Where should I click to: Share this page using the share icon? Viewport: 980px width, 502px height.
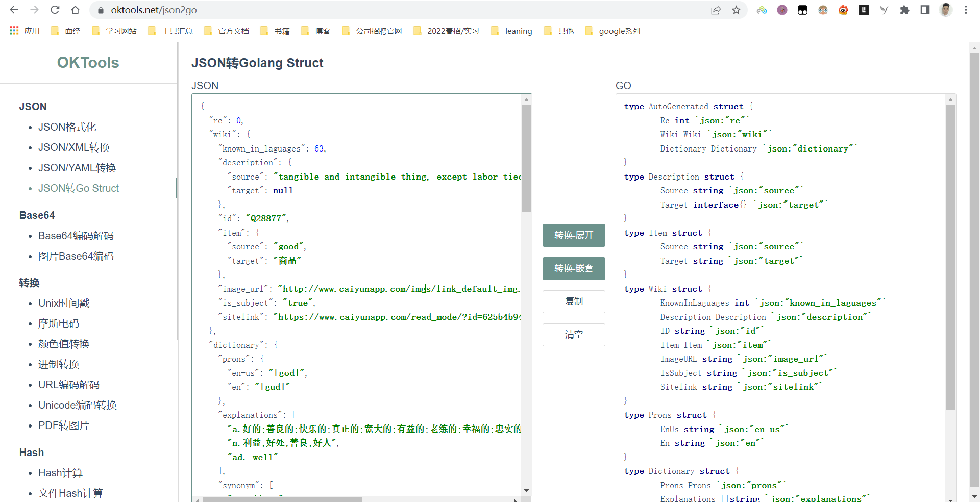pos(716,10)
